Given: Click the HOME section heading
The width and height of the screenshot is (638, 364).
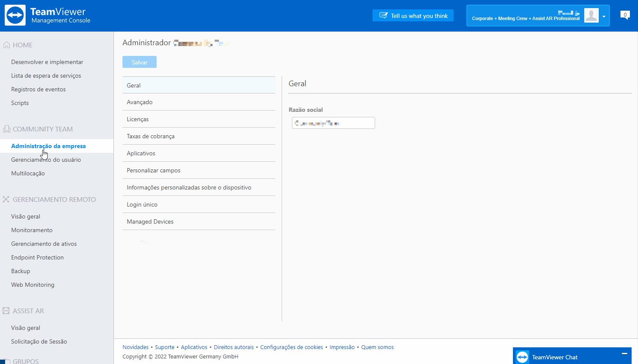Looking at the screenshot, I should click(x=23, y=45).
